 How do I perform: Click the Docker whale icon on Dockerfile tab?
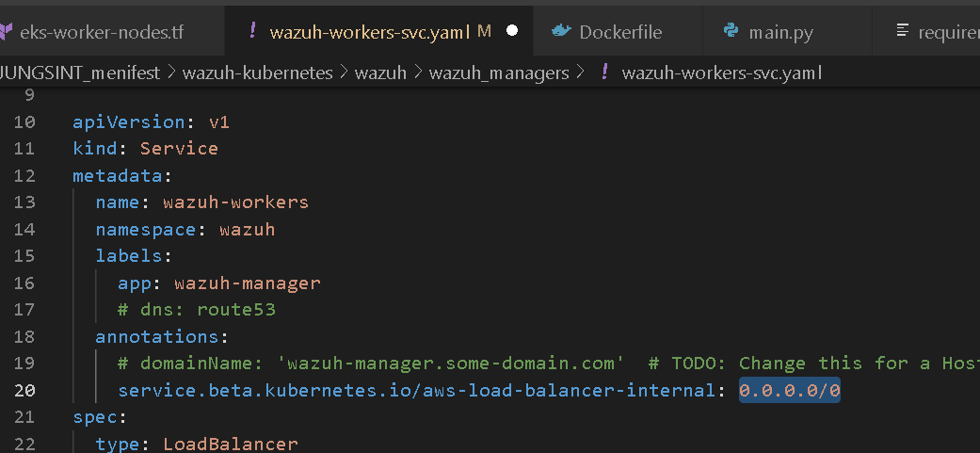561,30
